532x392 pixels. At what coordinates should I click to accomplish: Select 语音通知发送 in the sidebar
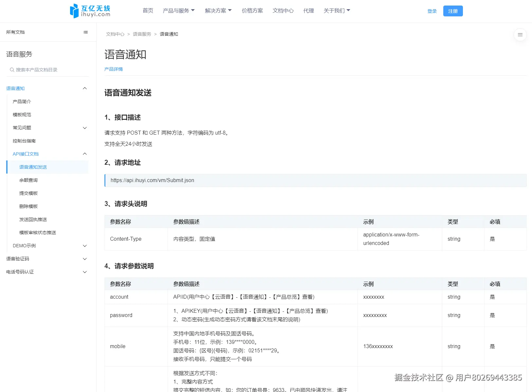click(x=47, y=167)
